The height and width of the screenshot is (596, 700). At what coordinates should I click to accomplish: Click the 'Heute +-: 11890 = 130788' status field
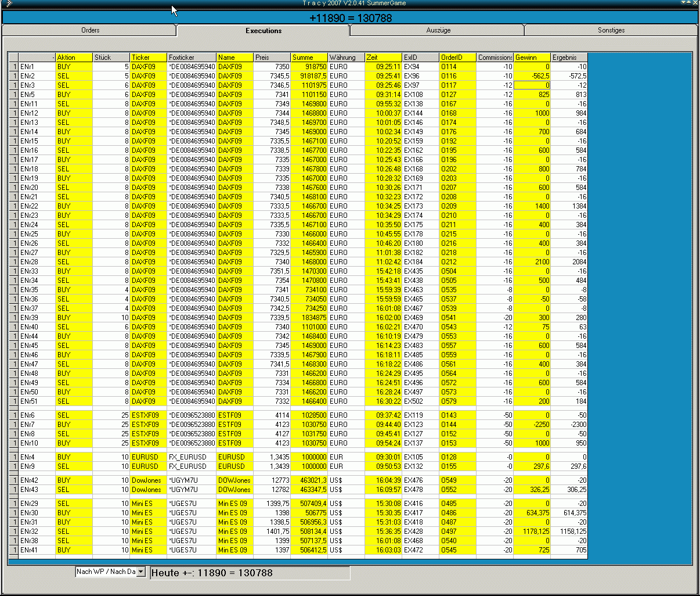tap(250, 573)
